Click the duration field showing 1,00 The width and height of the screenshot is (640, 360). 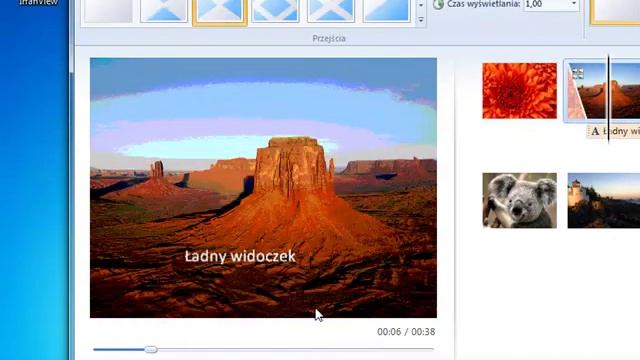[546, 4]
